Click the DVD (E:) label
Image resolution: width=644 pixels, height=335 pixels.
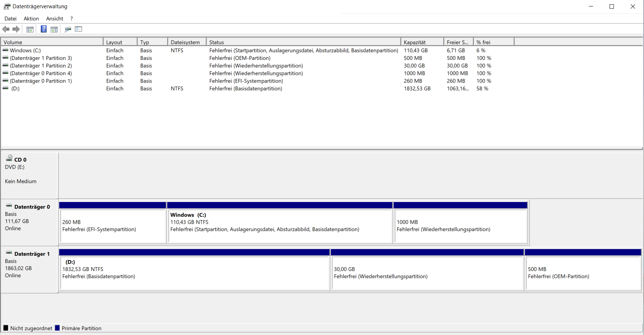(x=15, y=167)
